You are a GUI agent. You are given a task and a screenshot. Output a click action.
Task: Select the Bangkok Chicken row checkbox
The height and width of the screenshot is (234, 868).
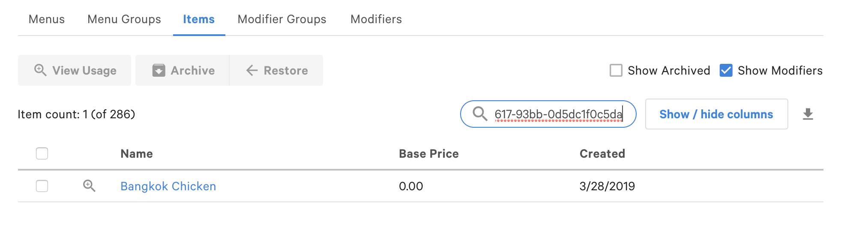click(x=42, y=186)
